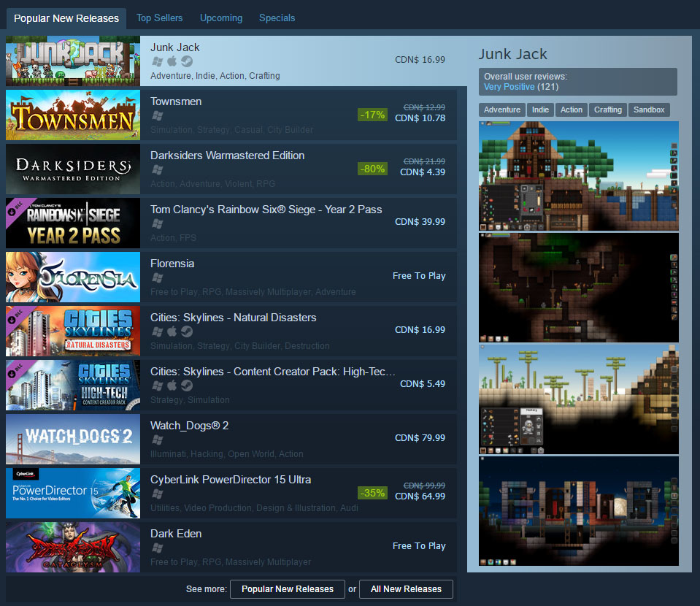Screen dimensions: 700x606
Task: Select the Indie tag
Action: tap(540, 110)
